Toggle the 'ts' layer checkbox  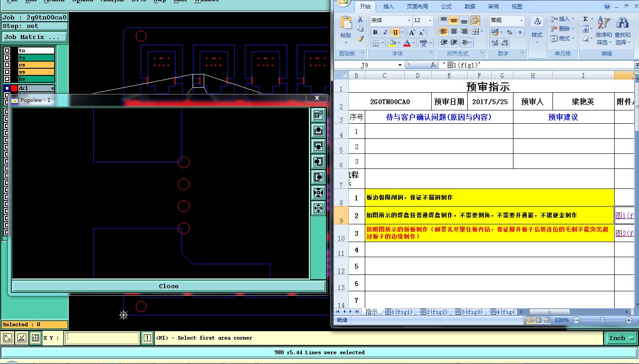7,58
